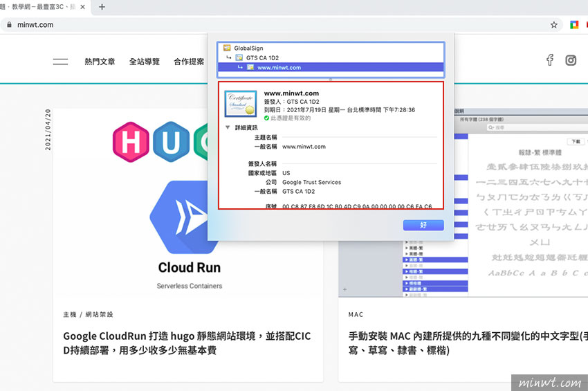Click the lock icon beside minwt.com address
Image resolution: width=588 pixels, height=391 pixels.
tap(9, 25)
